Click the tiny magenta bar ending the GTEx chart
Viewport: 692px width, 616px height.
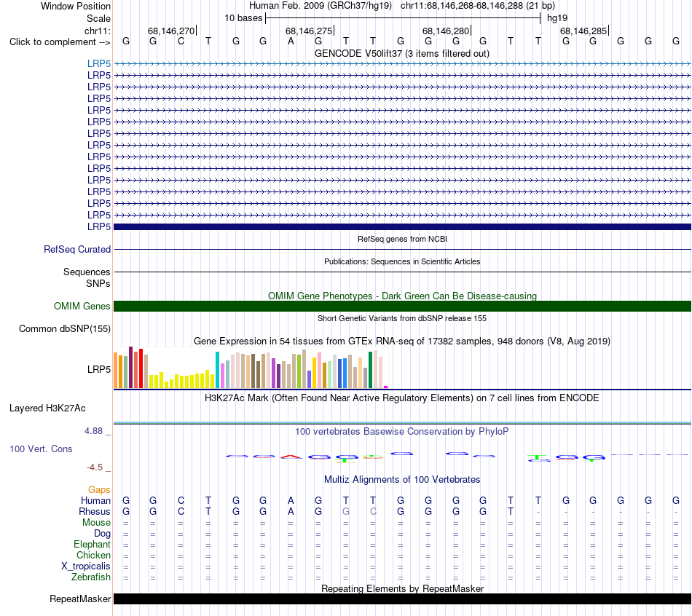(x=386, y=387)
